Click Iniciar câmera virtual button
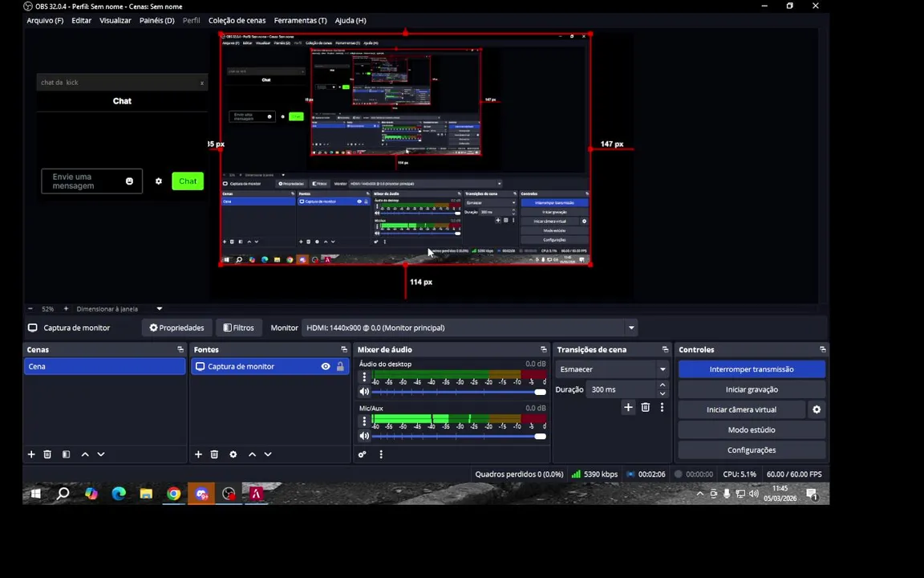Image resolution: width=924 pixels, height=578 pixels. coord(741,409)
